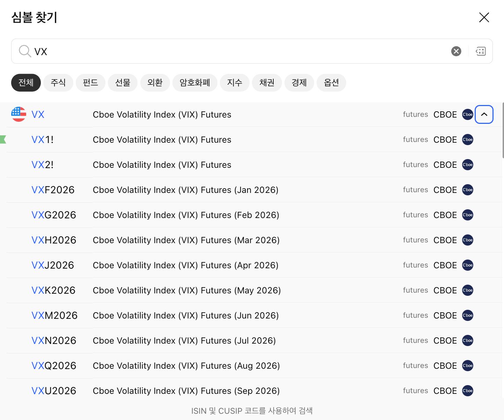The image size is (504, 420).
Task: Close the symbol search dialog
Action: 484,17
